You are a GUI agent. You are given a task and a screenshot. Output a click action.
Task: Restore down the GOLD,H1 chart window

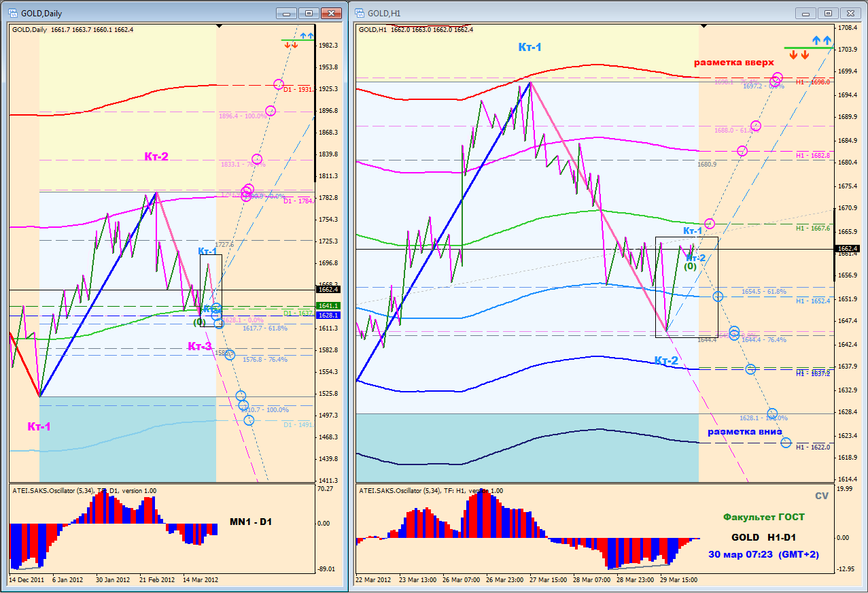click(828, 12)
